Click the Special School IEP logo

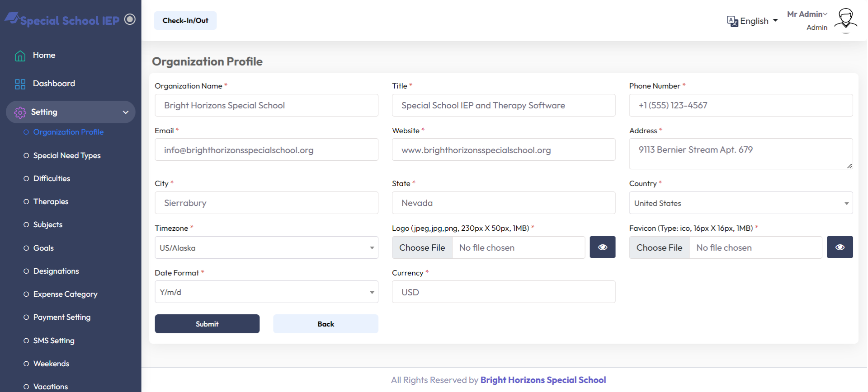click(63, 20)
